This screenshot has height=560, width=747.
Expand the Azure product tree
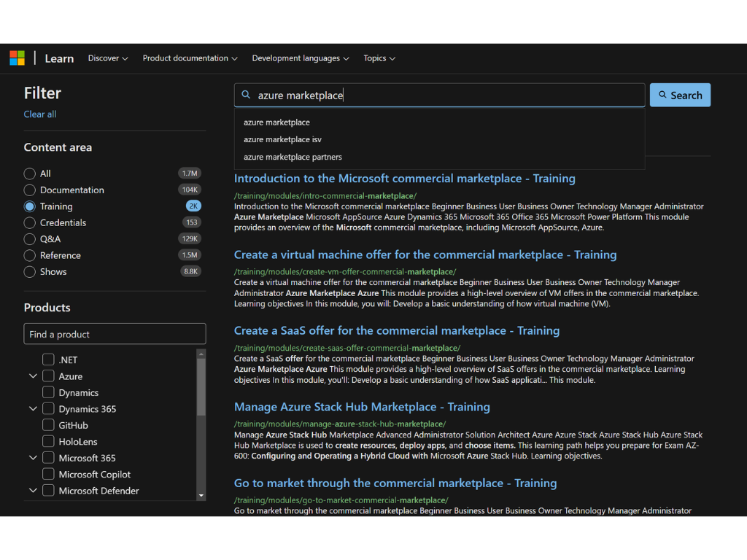(x=33, y=376)
